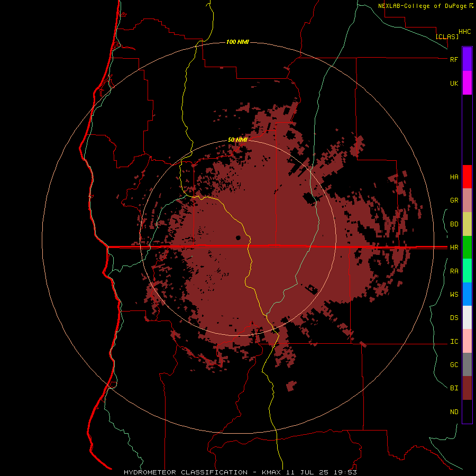The image size is (476, 476).
Task: Click the GR legend label
Action: point(454,200)
